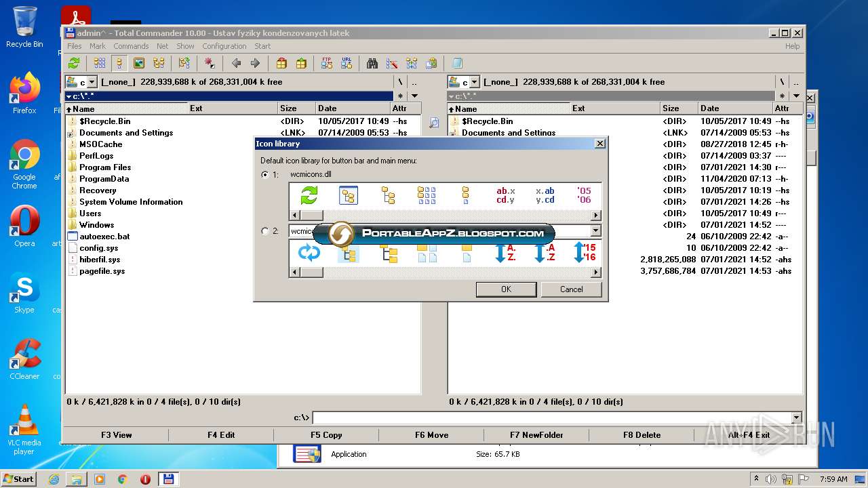Click the command line input field

[552, 418]
